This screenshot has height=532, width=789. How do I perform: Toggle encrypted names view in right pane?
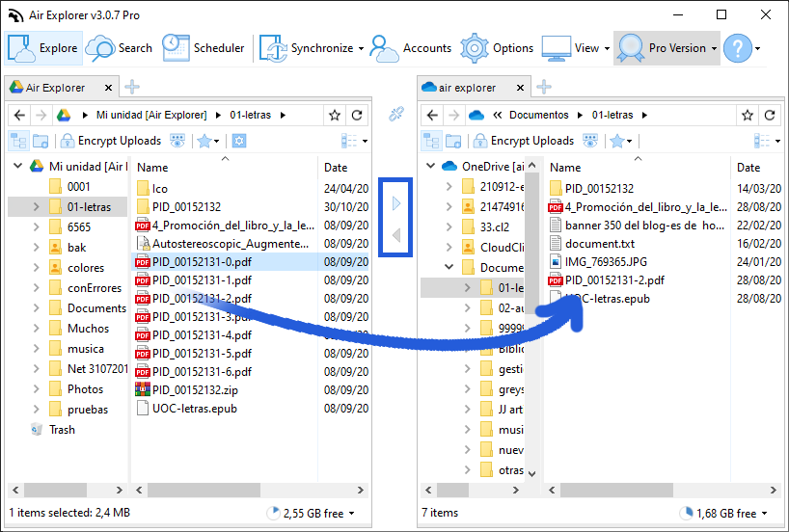pos(589,141)
